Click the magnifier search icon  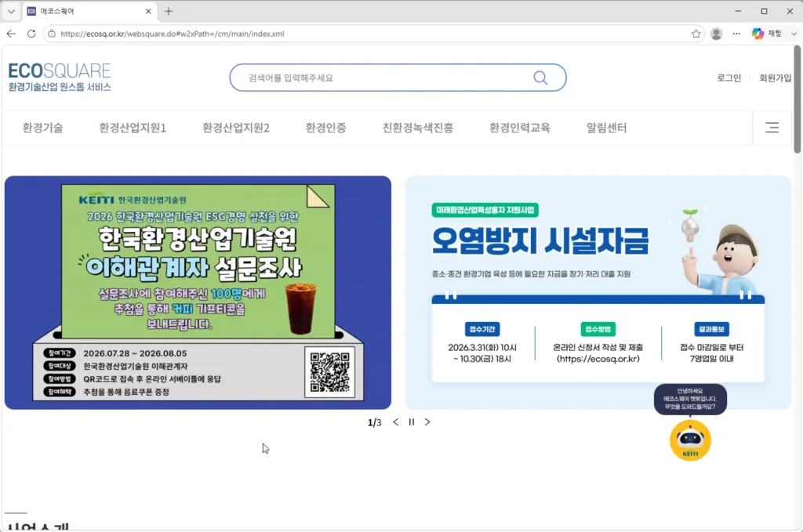click(540, 78)
